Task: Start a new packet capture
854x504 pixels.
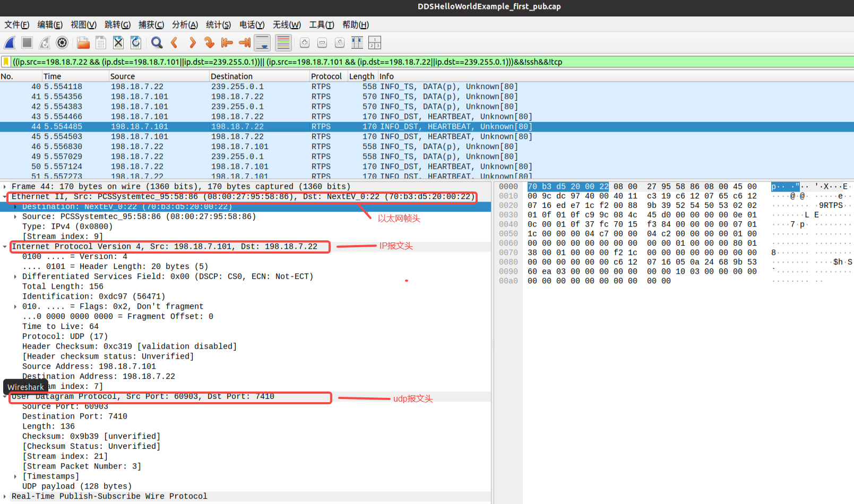Action: [10, 43]
